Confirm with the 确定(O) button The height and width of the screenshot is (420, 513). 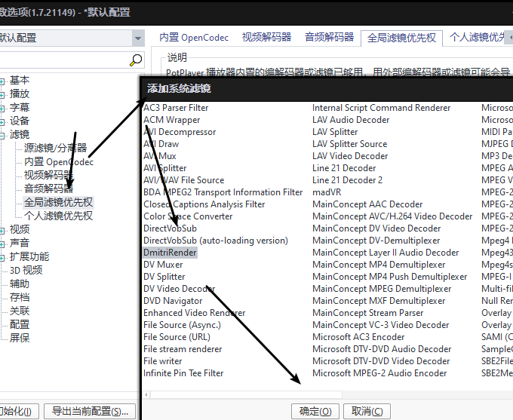tap(315, 411)
